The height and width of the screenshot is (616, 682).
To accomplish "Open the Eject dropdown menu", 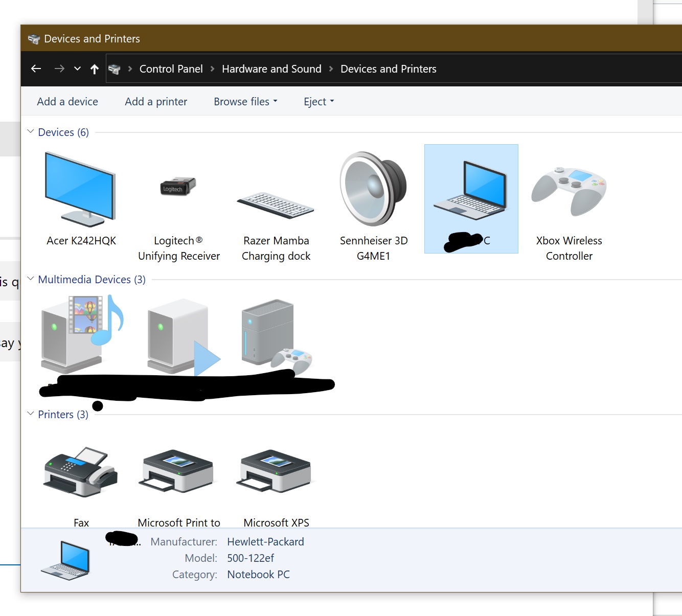I will tap(319, 102).
